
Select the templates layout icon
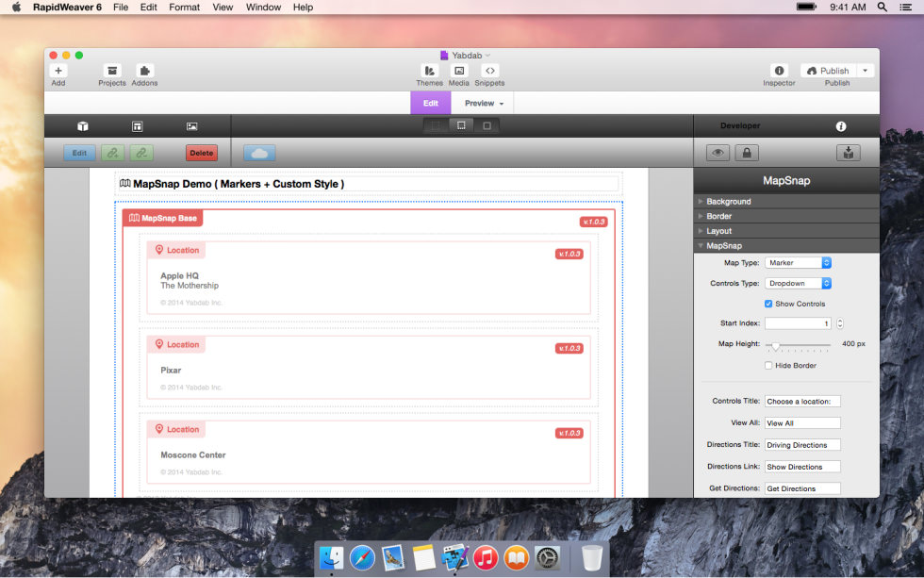pos(138,126)
